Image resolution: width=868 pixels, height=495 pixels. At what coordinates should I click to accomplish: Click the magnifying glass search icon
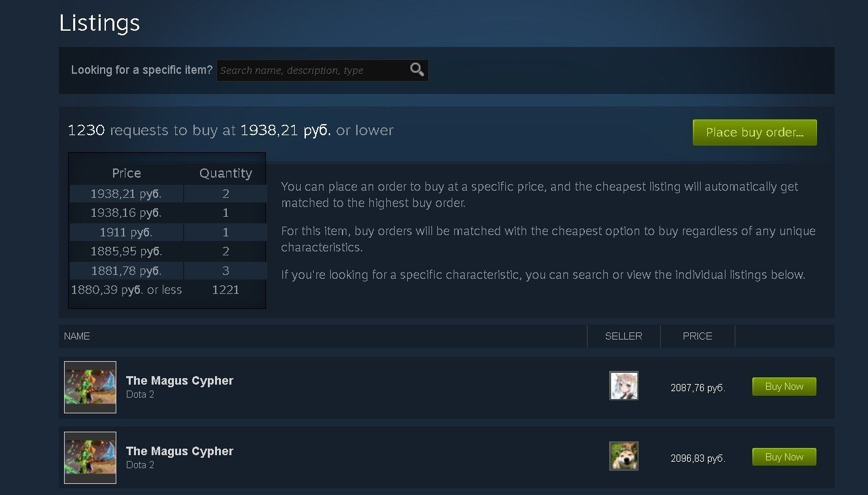click(417, 70)
